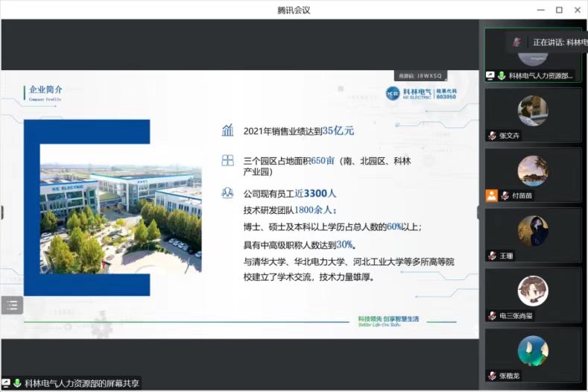Viewport: 588px width, 392px height.
Task: Select 张文卉's avatar thumbnail
Action: pyautogui.click(x=533, y=110)
